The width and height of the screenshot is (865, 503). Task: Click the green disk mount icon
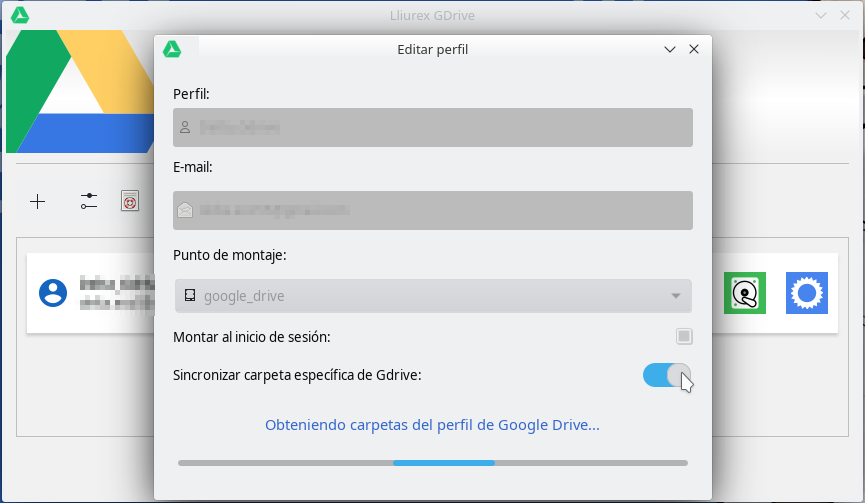[745, 293]
